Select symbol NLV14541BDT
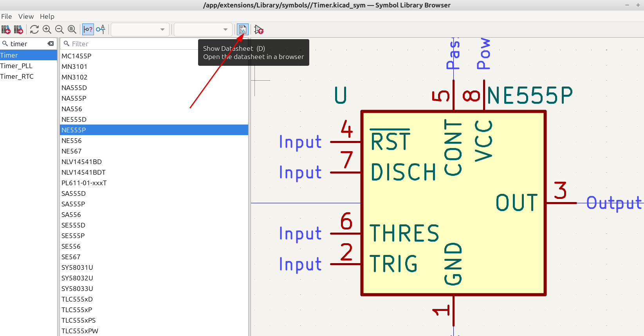Viewport: 644px width, 336px height. (154, 172)
